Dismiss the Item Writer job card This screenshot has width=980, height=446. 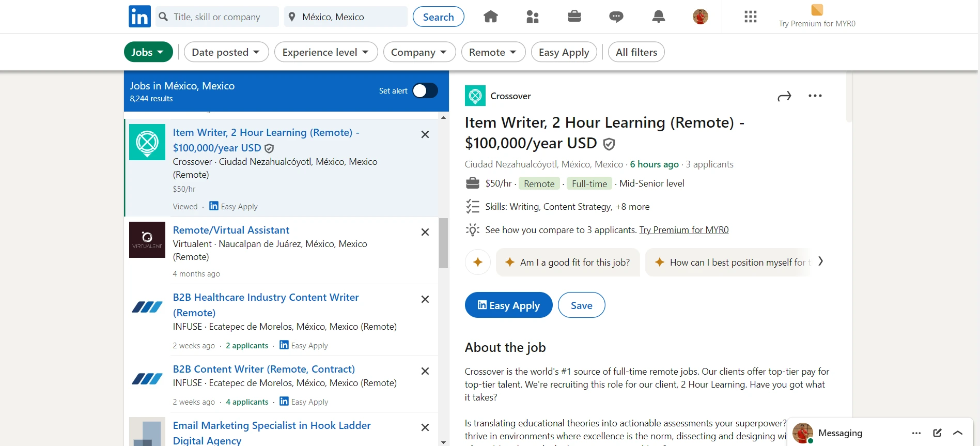pos(425,134)
